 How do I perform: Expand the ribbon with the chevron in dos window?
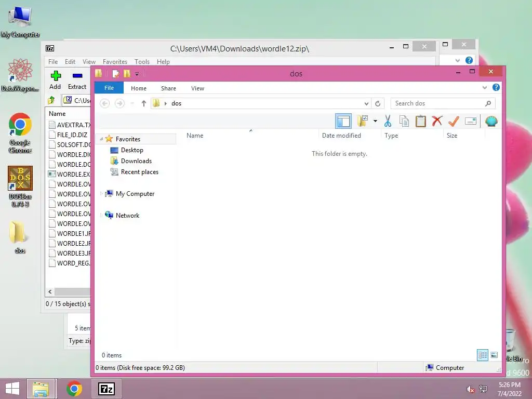point(485,87)
